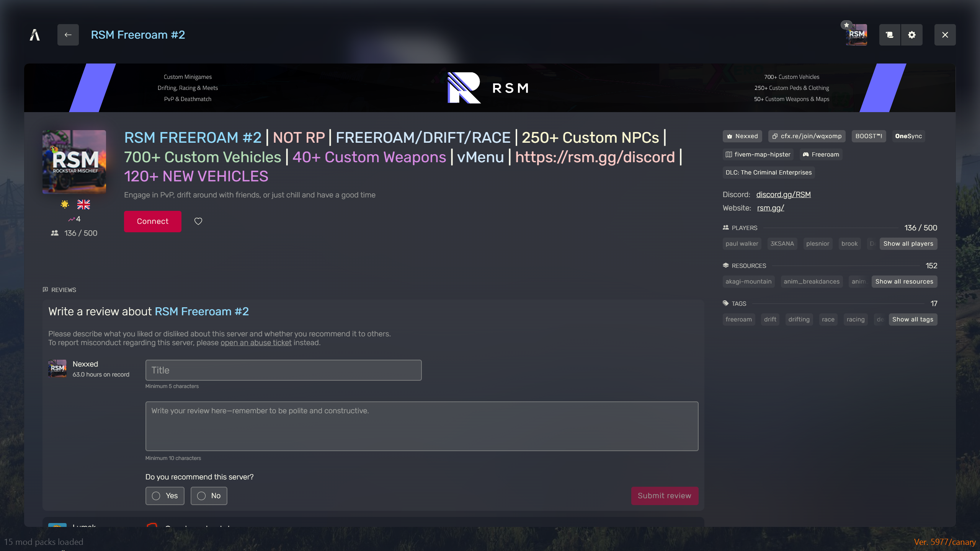Screen dimensions: 980x551
Task: Click the review Title input field
Action: click(x=283, y=370)
